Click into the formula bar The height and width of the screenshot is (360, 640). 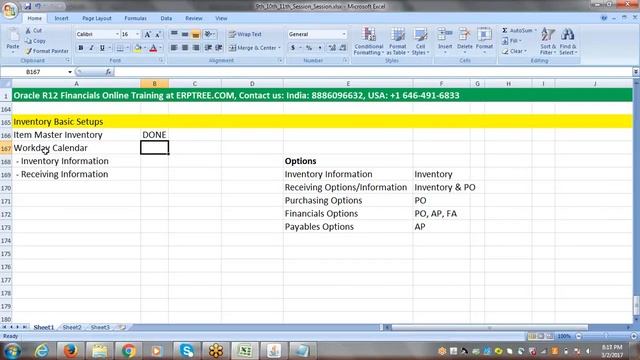[373, 72]
